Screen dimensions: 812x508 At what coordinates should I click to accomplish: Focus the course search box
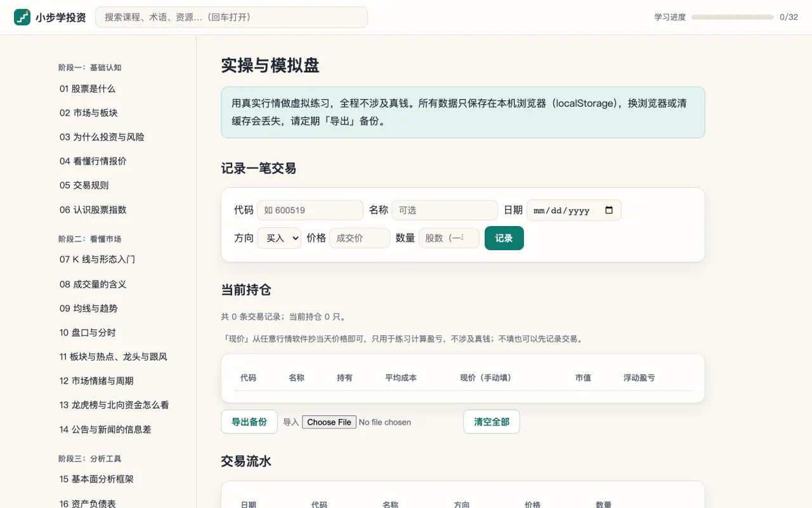232,17
